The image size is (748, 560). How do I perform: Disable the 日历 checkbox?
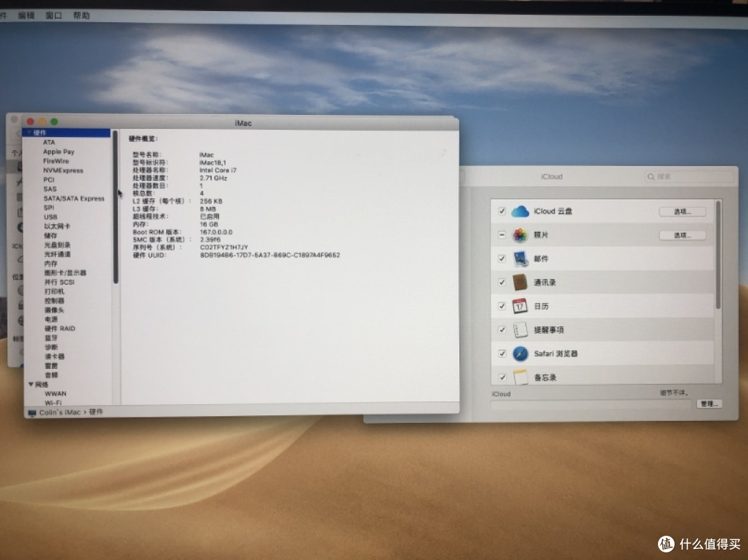(501, 306)
